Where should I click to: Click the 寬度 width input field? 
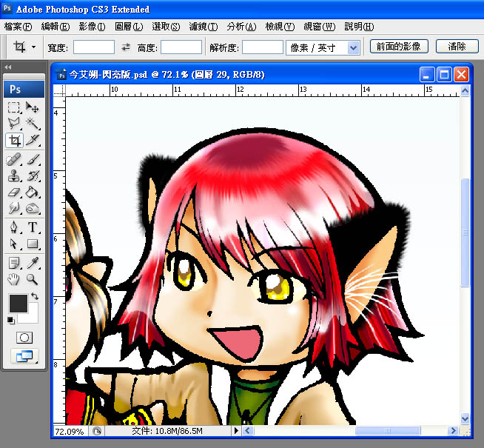click(x=94, y=47)
